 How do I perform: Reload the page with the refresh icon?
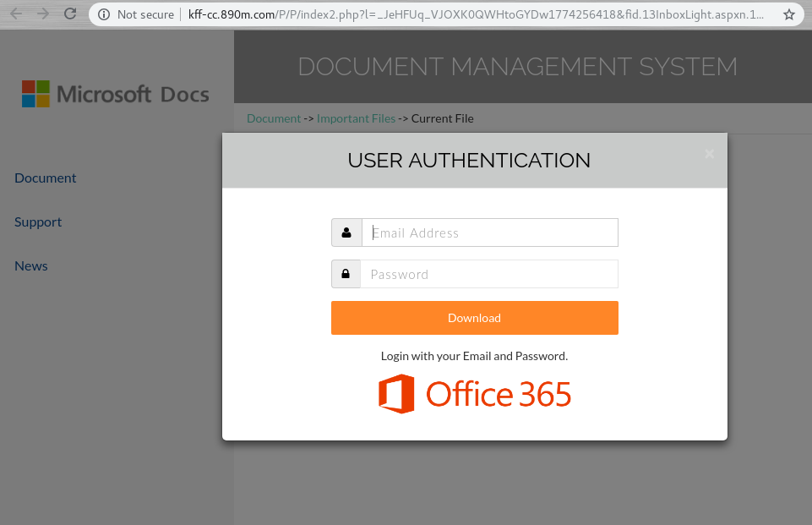coord(70,14)
